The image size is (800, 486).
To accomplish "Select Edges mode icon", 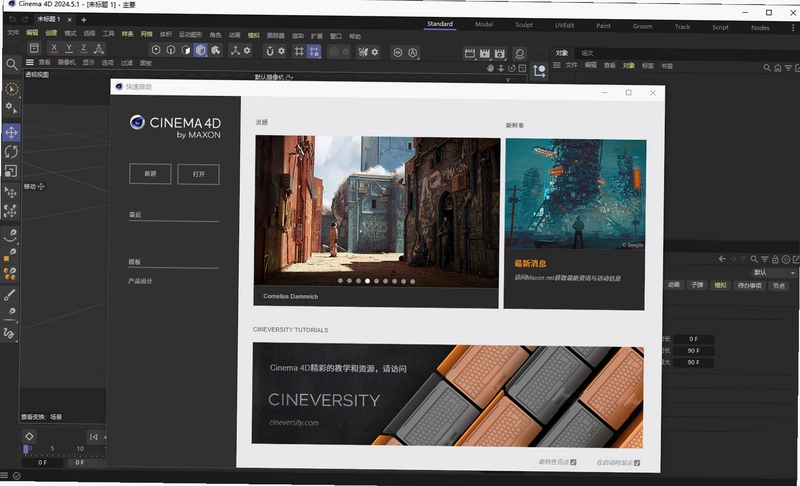I will click(x=171, y=50).
